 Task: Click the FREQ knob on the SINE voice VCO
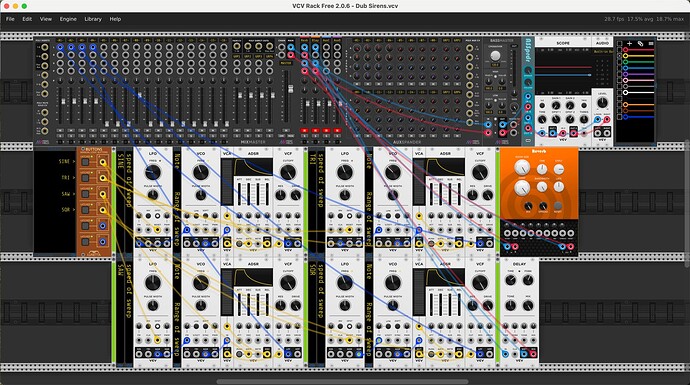201,172
